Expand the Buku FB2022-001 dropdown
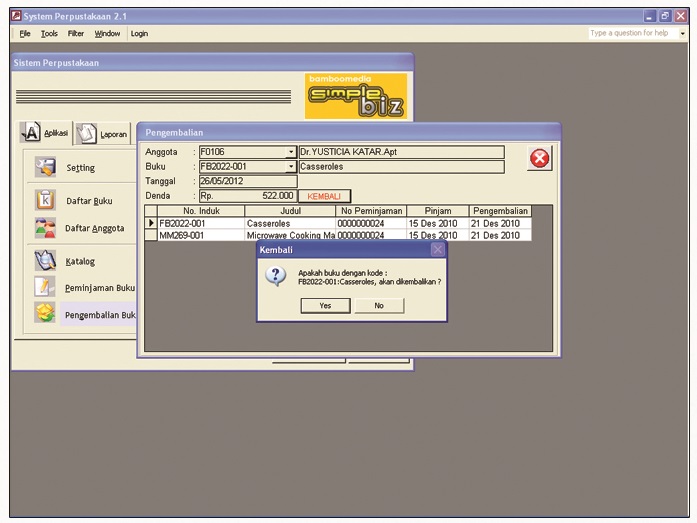The width and height of the screenshot is (697, 523). [x=291, y=167]
